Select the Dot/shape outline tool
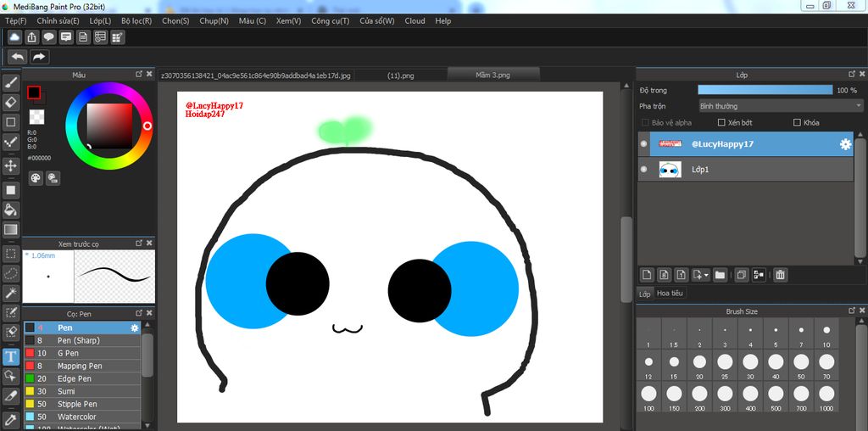The width and height of the screenshot is (868, 431). (x=10, y=122)
